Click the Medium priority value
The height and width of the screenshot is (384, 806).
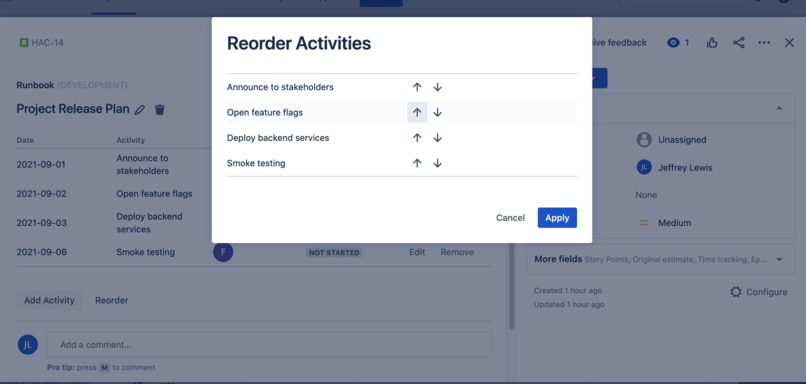666,223
